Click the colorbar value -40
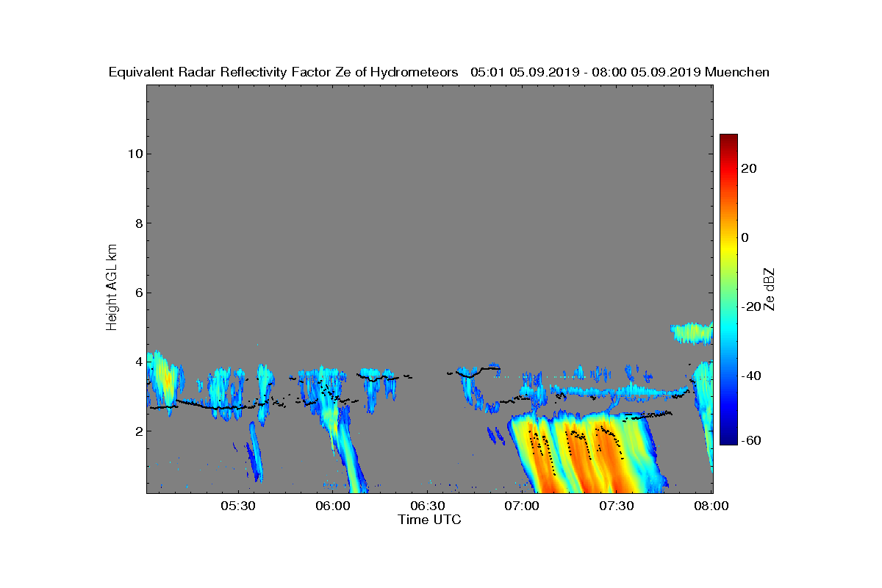Image resolution: width=882 pixels, height=588 pixels. pos(752,376)
